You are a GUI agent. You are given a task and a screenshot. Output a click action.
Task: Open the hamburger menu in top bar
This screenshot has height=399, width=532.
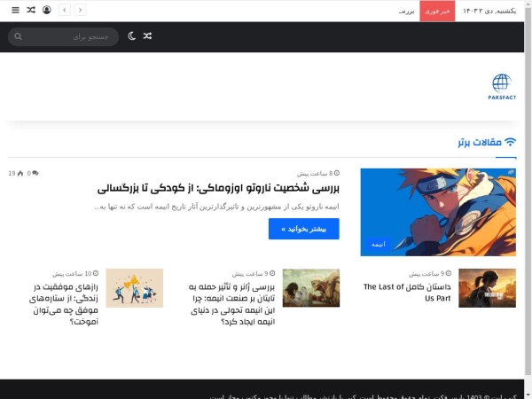(15, 10)
